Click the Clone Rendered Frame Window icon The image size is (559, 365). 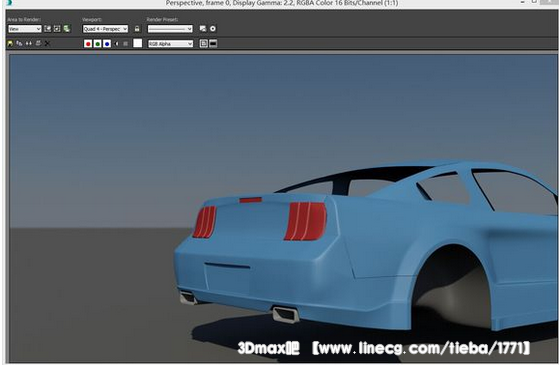[x=29, y=43]
